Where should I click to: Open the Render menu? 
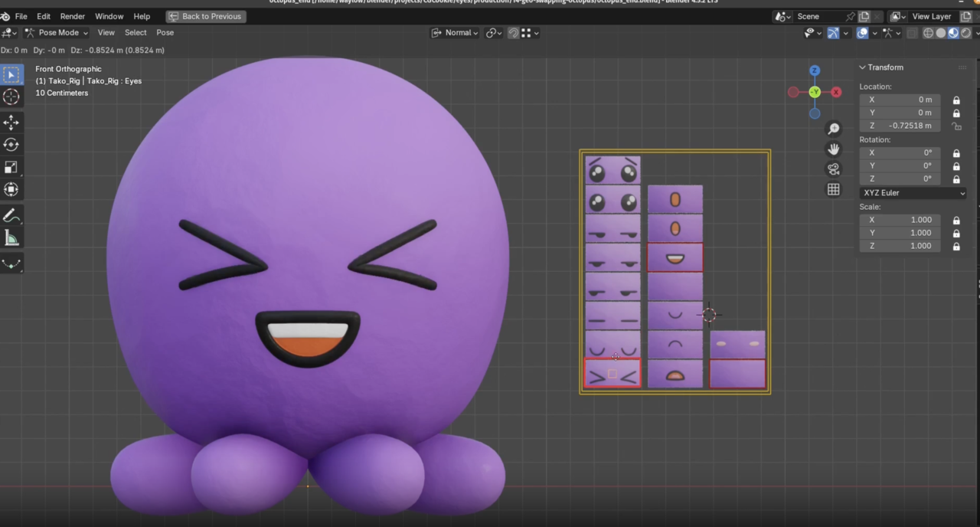pyautogui.click(x=72, y=16)
